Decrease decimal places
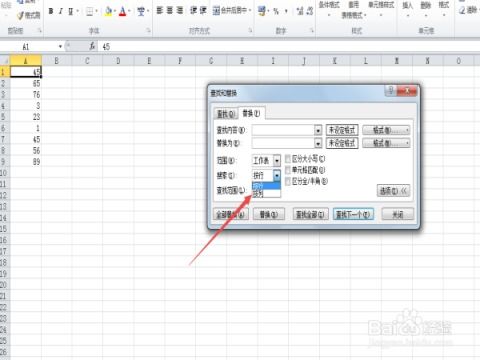 click(310, 11)
